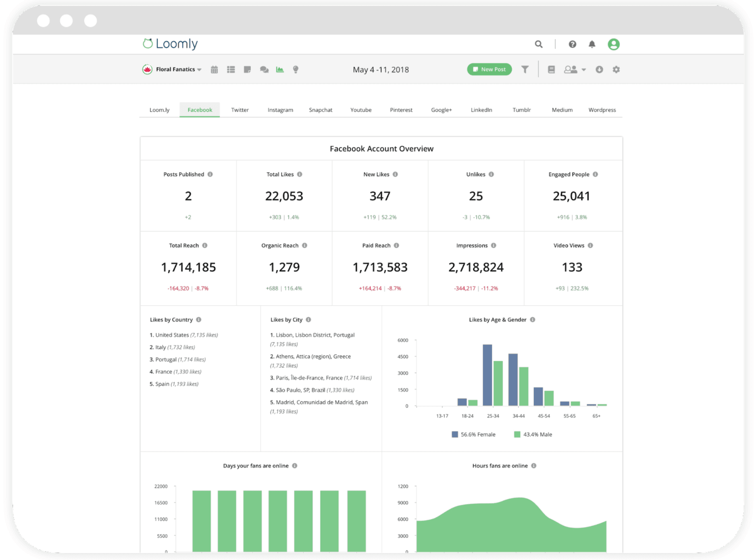Switch to the list view icon
The width and height of the screenshot is (754, 560).
click(231, 69)
